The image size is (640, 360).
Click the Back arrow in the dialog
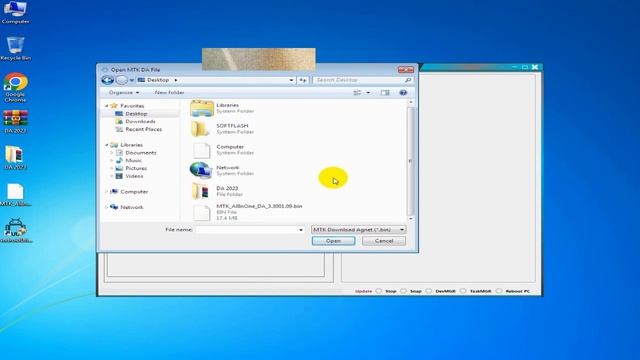click(x=108, y=80)
